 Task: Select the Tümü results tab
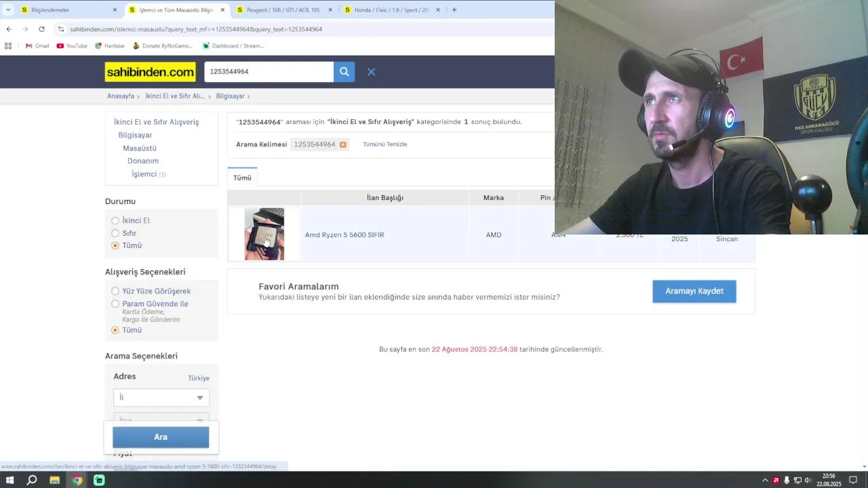pos(242,178)
